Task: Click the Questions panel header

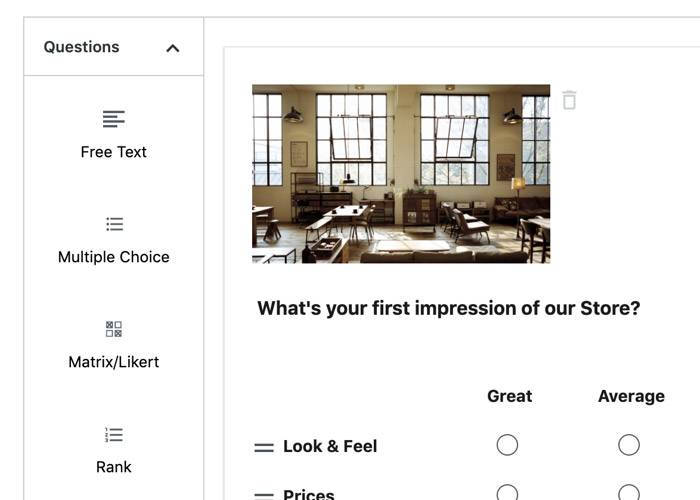Action: [x=82, y=47]
